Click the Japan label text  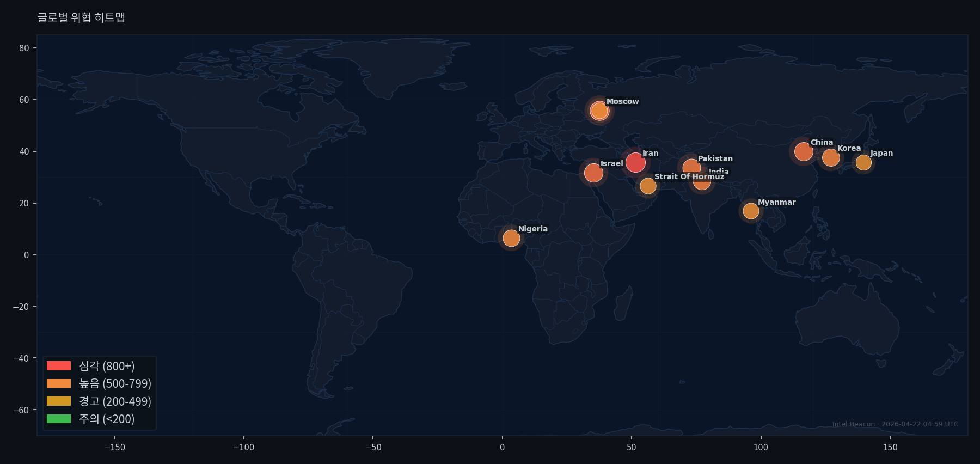pyautogui.click(x=881, y=153)
